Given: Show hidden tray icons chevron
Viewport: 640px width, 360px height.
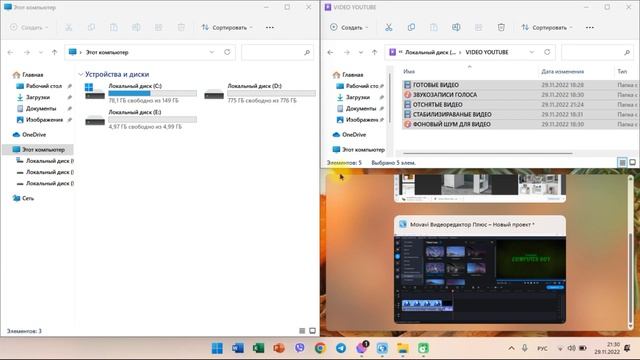Looking at the screenshot, I should click(511, 348).
